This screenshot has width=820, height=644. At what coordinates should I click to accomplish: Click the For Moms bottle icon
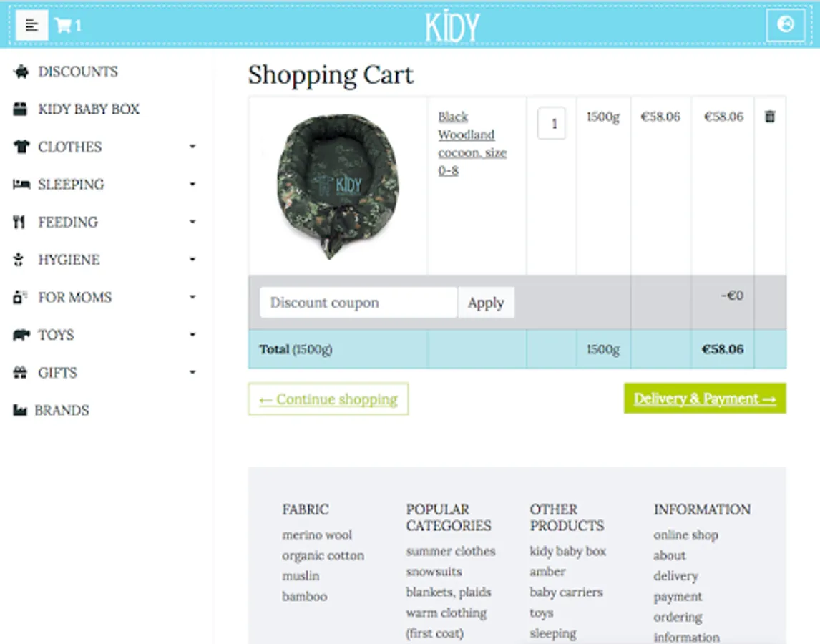[19, 297]
